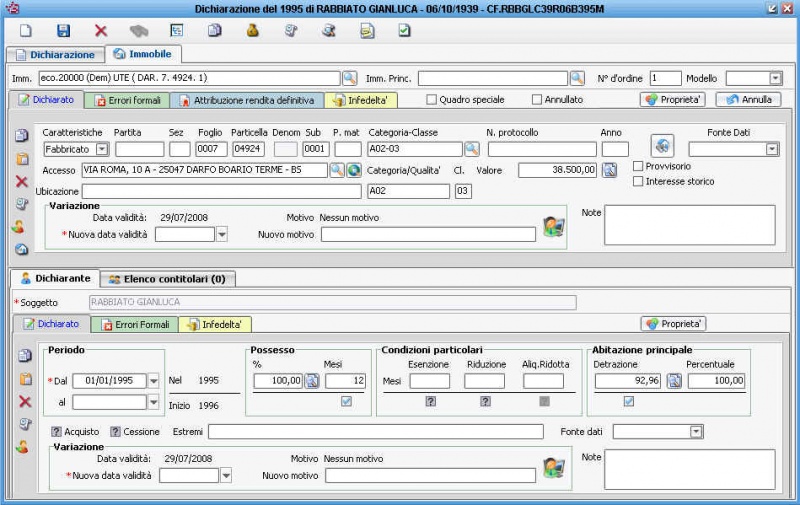Toggle the Provvisorio checkbox
This screenshot has height=505, width=800.
click(x=639, y=166)
